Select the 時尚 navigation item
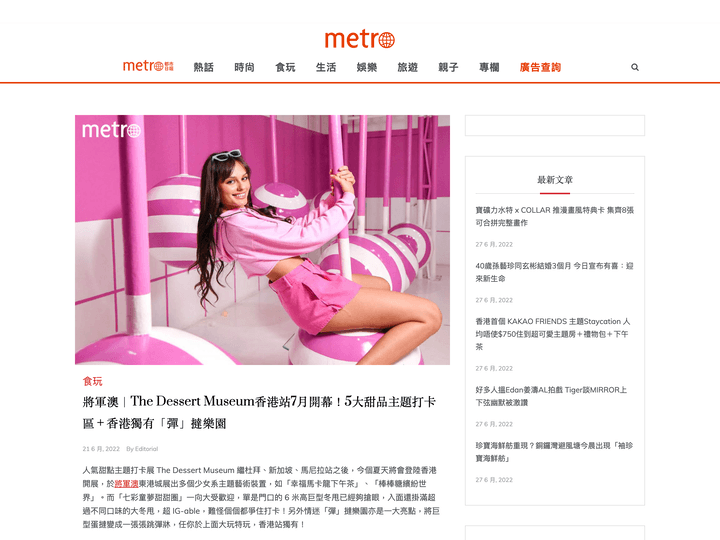This screenshot has height=540, width=720. click(x=244, y=68)
